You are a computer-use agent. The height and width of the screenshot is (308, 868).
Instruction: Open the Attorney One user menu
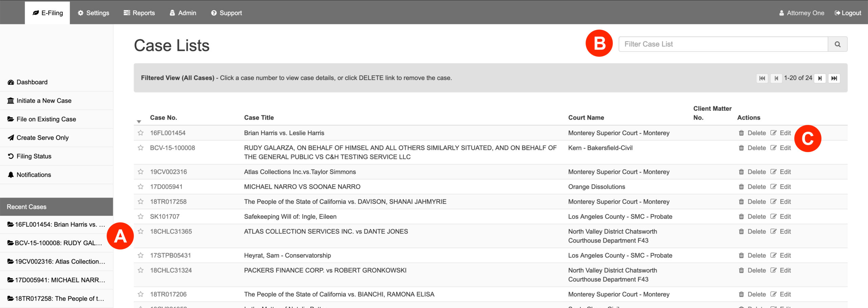pos(802,13)
